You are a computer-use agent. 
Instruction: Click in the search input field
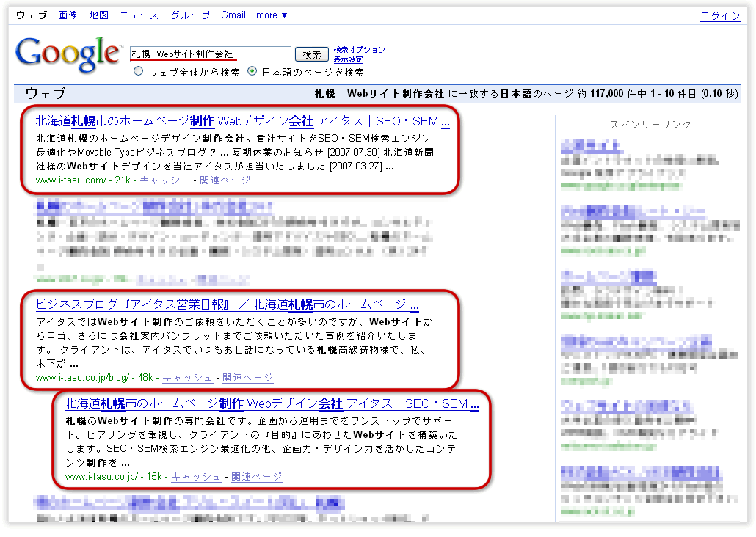pyautogui.click(x=210, y=54)
